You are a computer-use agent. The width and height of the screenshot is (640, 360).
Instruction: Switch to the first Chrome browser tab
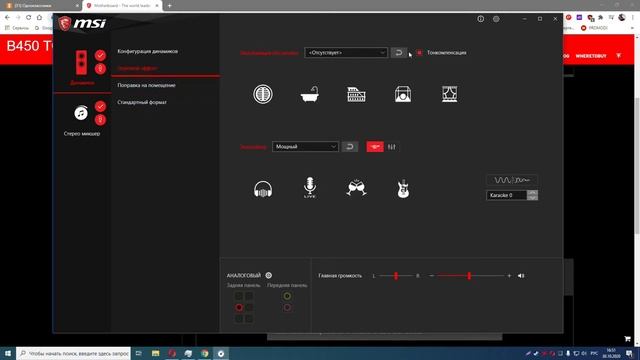point(41,6)
